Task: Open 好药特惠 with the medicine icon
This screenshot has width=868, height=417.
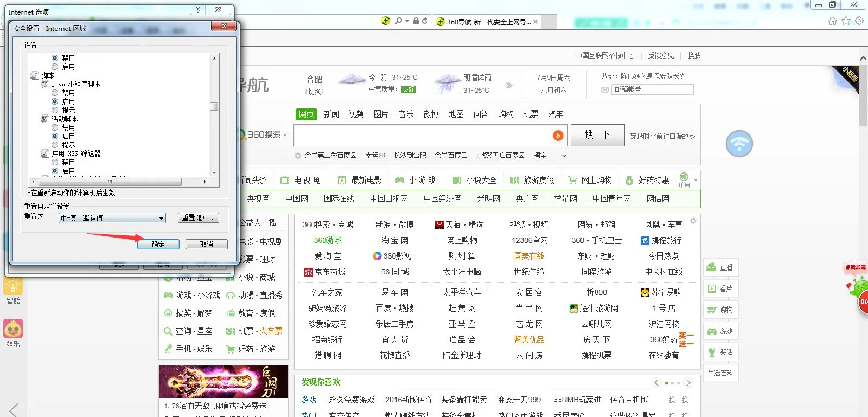Action: coord(647,180)
